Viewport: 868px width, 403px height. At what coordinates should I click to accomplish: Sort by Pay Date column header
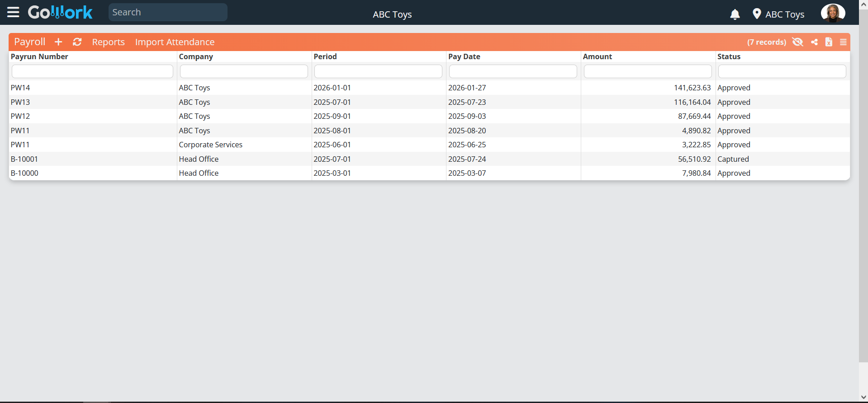point(464,56)
